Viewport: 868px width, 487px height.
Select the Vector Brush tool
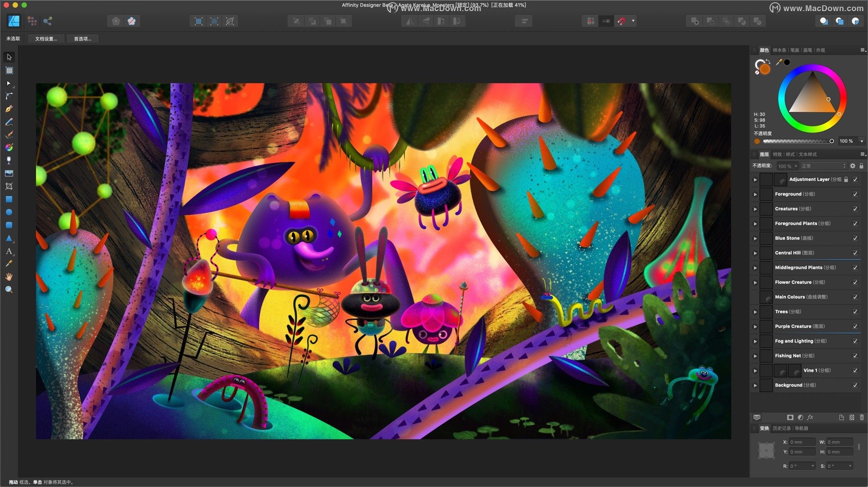[9, 135]
